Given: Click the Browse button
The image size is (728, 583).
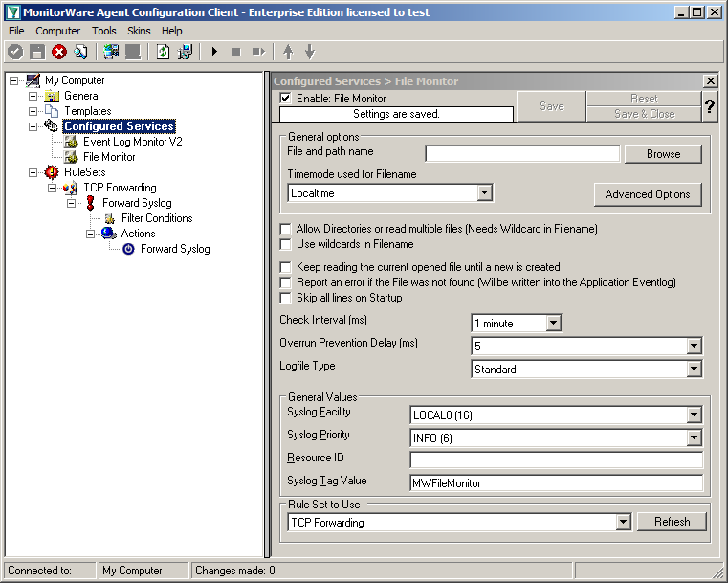Looking at the screenshot, I should pos(663,154).
